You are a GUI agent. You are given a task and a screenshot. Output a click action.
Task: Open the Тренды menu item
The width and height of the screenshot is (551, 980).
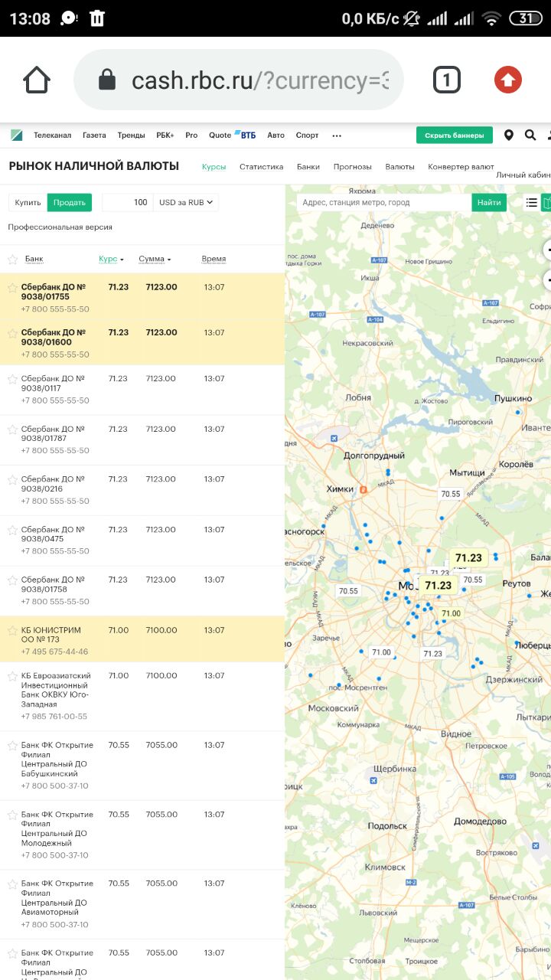pyautogui.click(x=131, y=136)
